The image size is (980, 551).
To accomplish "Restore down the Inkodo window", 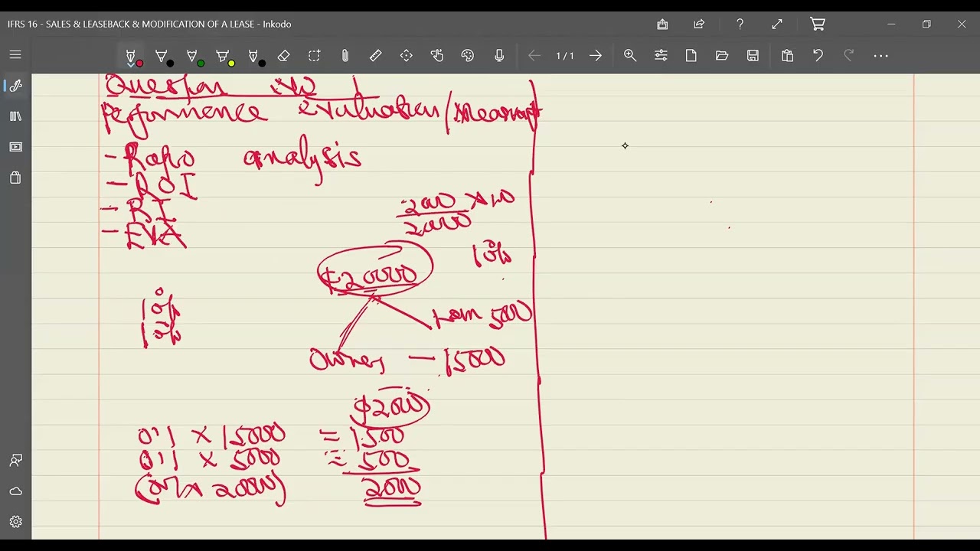I will pyautogui.click(x=926, y=24).
